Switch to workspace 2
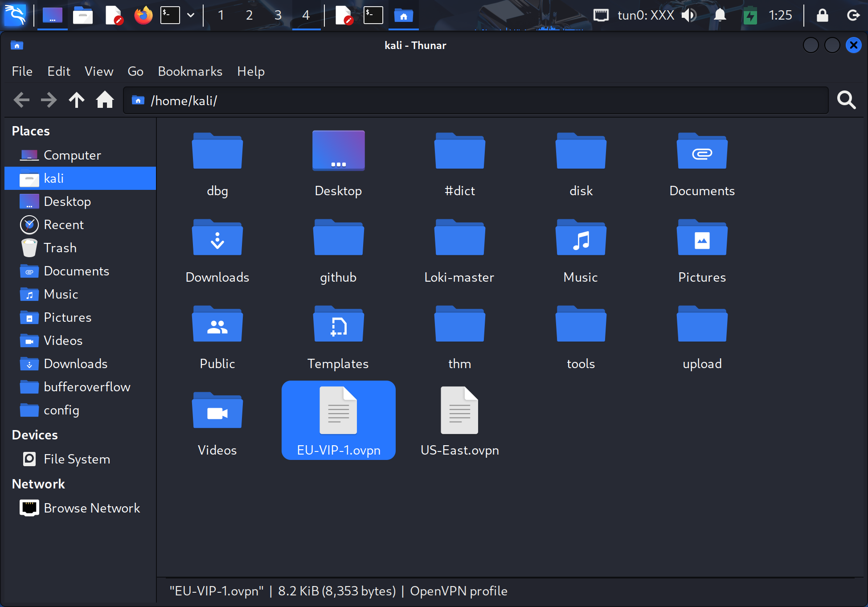The image size is (868, 607). (249, 16)
